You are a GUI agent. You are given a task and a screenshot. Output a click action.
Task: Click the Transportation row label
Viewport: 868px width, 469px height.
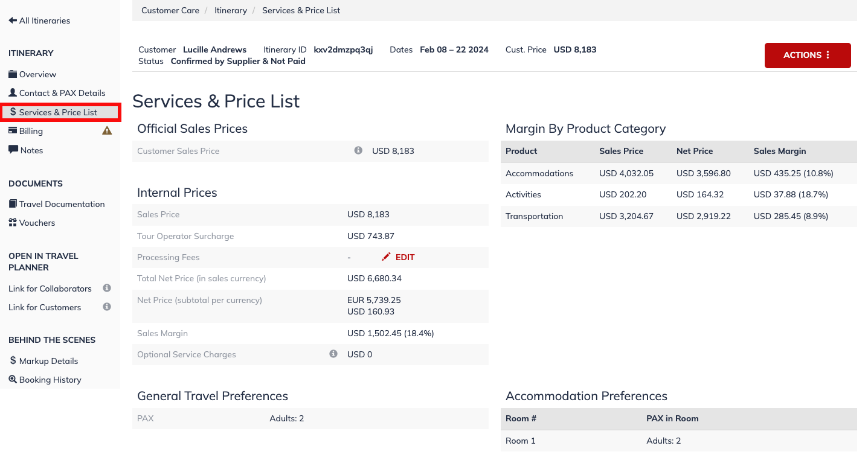[534, 216]
